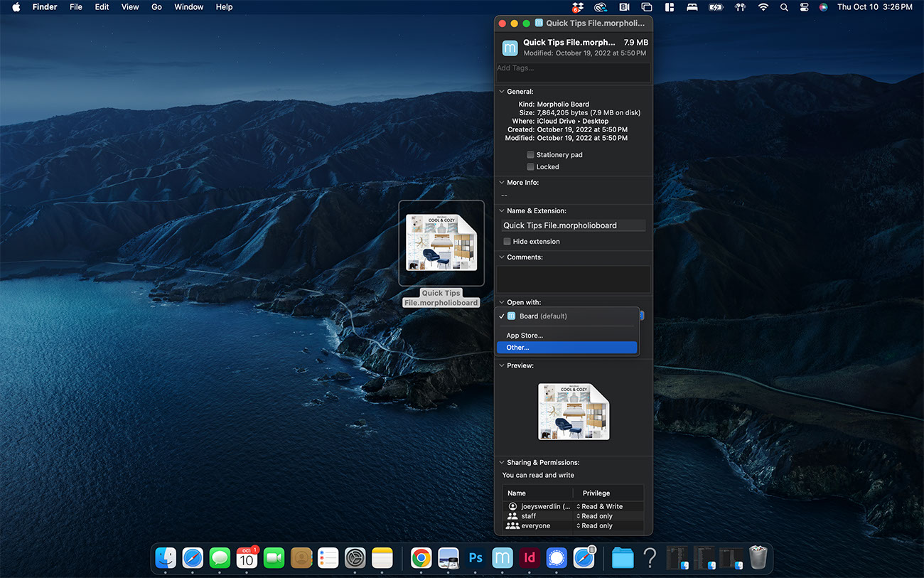This screenshot has width=924, height=578.
Task: Open InDesign from the dock
Action: tap(529, 558)
